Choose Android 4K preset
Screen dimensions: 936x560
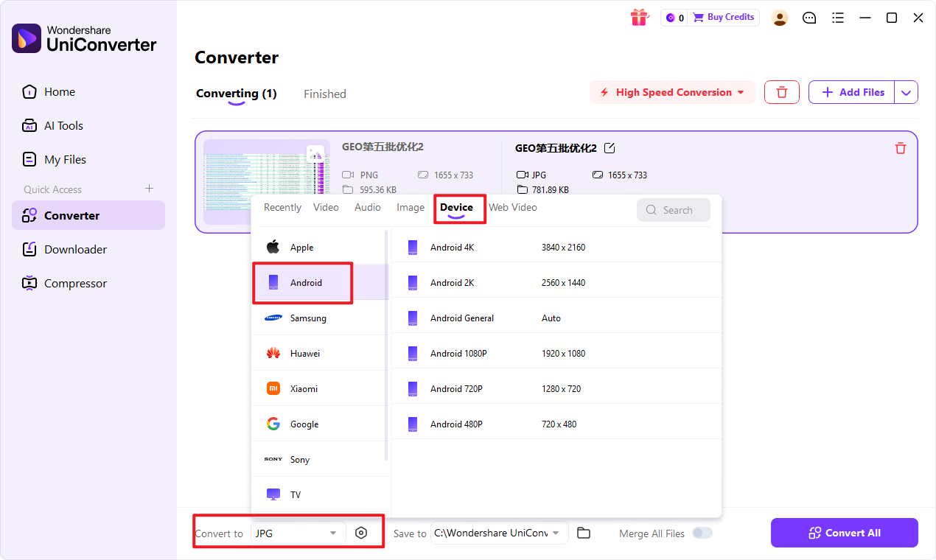[556, 248]
